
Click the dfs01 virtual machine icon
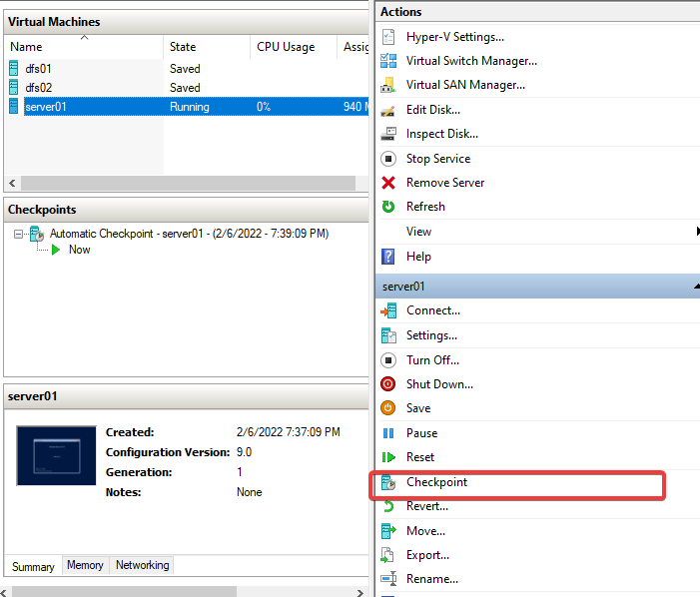pos(14,68)
